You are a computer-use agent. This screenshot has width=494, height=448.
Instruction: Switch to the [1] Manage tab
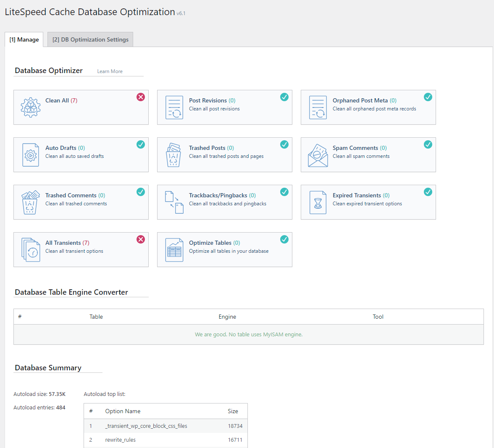24,39
